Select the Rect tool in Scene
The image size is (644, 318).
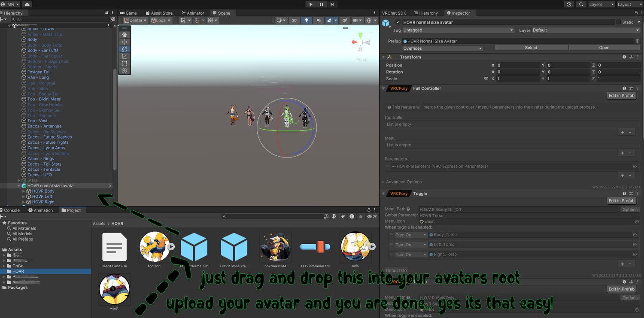pyautogui.click(x=125, y=64)
